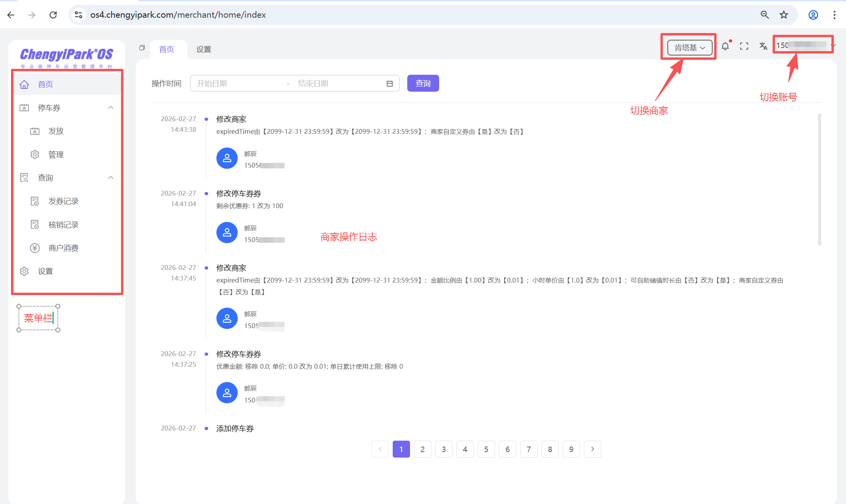Go to page 5 in pagination
Image resolution: width=846 pixels, height=504 pixels.
[486, 449]
